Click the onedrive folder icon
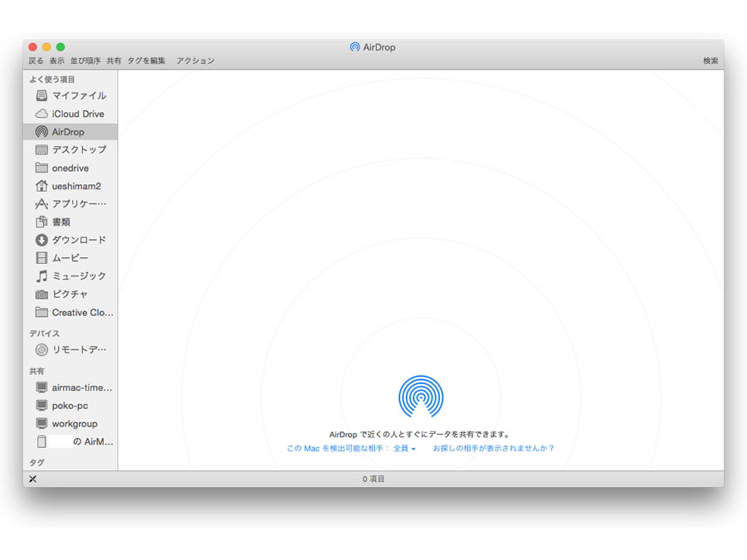 [41, 168]
